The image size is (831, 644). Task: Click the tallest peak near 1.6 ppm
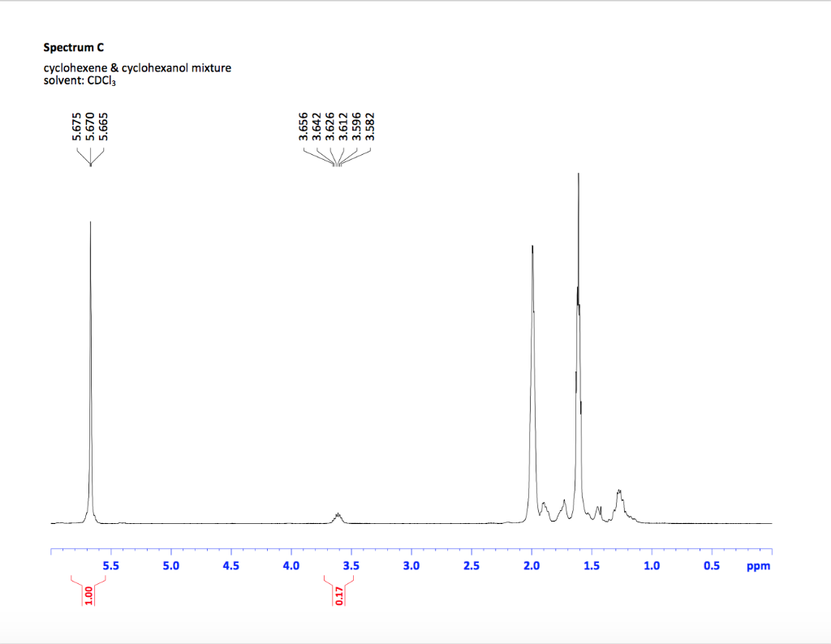[x=579, y=174]
